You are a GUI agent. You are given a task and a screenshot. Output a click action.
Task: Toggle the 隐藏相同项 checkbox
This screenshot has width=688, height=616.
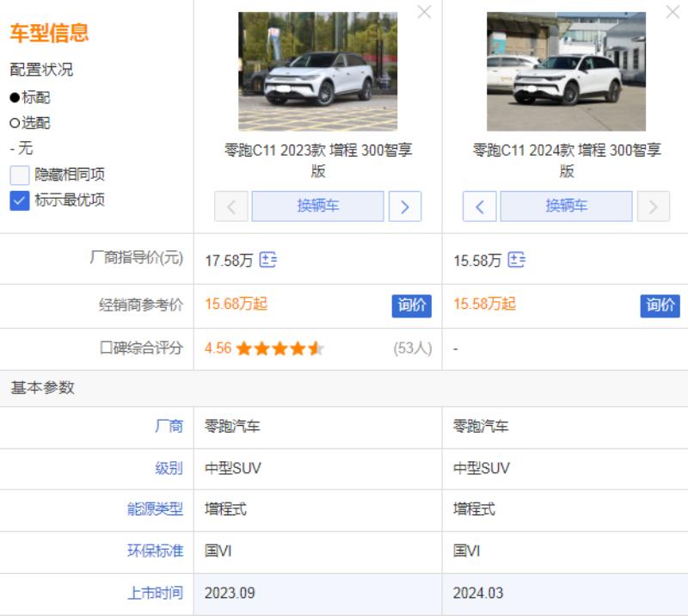click(x=19, y=176)
